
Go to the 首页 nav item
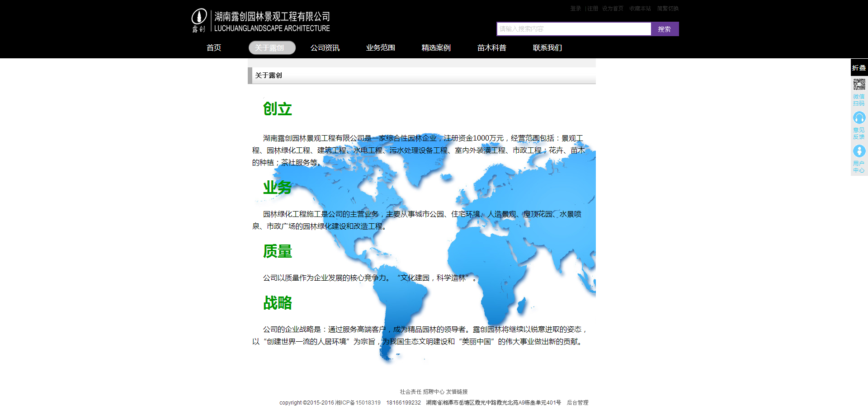coord(214,47)
